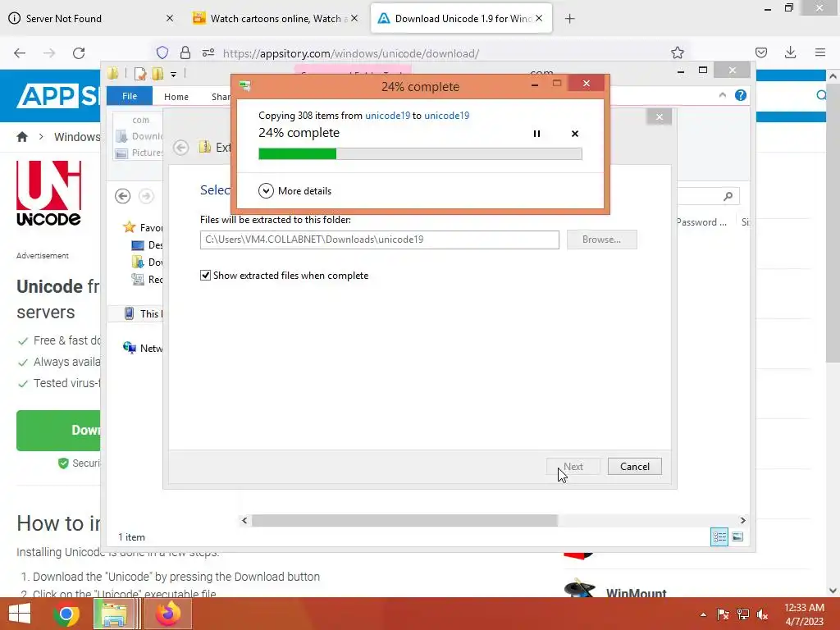Bookmark this page with star icon
The width and height of the screenshot is (840, 630).
[x=677, y=52]
